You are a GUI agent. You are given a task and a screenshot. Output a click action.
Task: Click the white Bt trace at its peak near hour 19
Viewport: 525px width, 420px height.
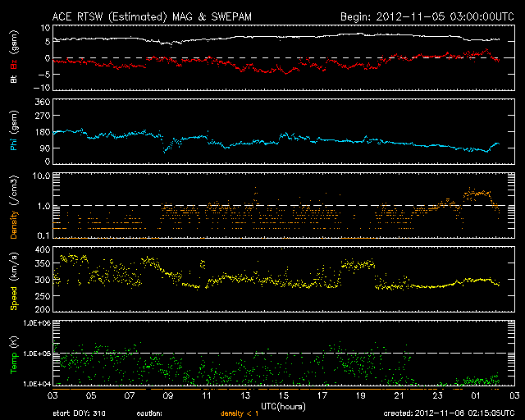359,34
